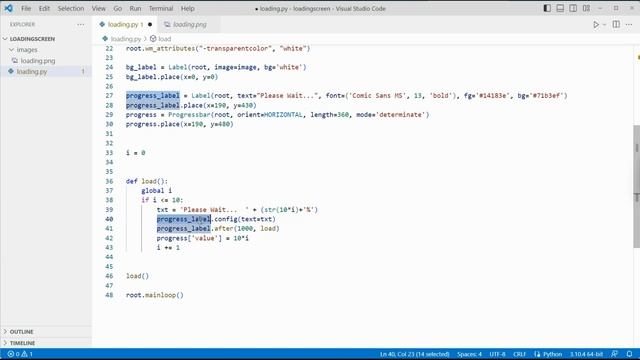The image size is (640, 360).
Task: Change CRLF end of line sequence
Action: [519, 354]
